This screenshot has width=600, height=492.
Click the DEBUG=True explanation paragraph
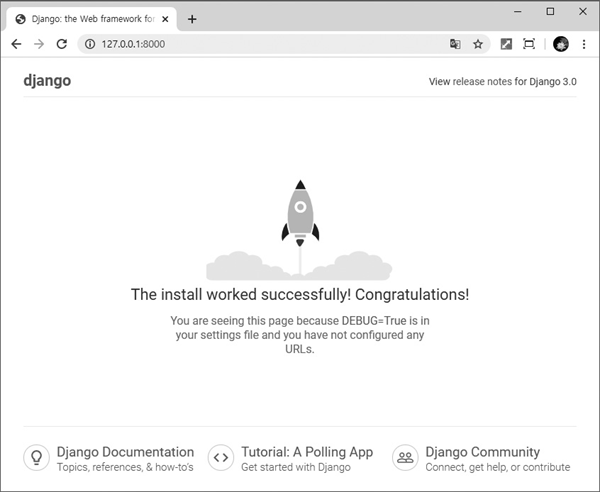click(300, 335)
